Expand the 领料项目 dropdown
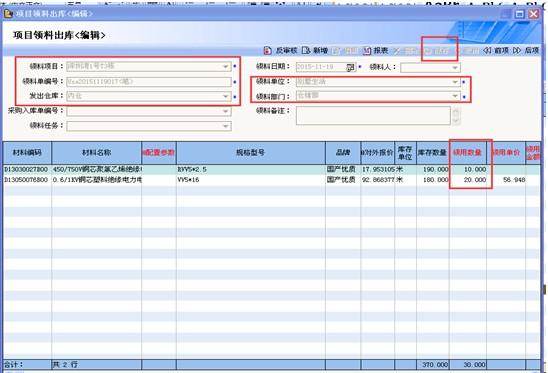This screenshot has height=373, width=548. [226, 66]
